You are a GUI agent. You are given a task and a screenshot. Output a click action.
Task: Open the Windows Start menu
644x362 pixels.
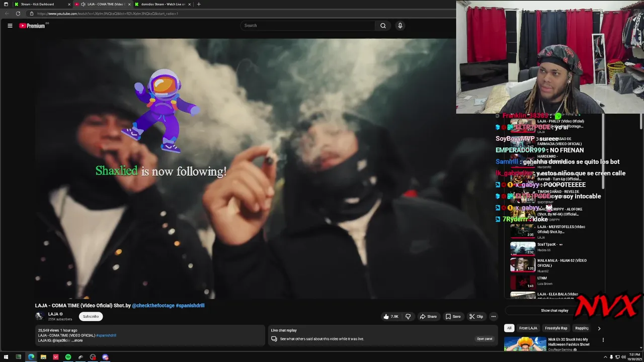point(6,357)
